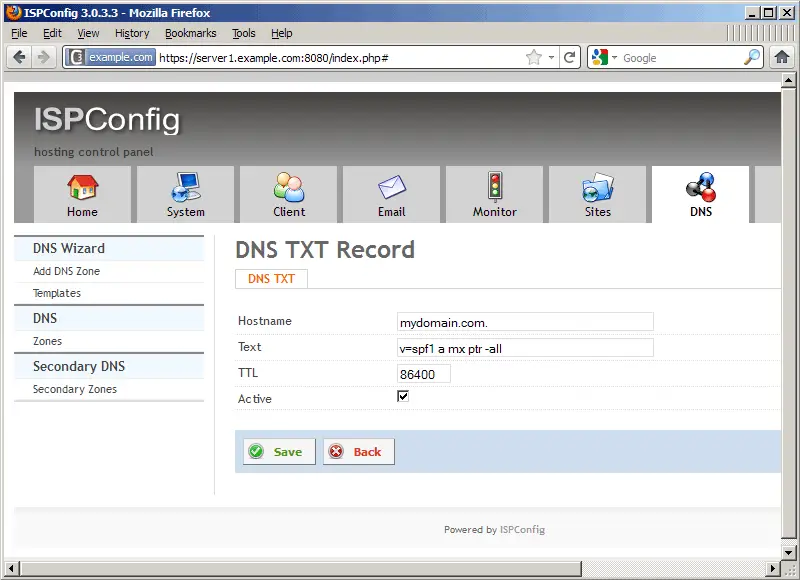Open the File menu
This screenshot has width=800, height=580.
(x=19, y=33)
